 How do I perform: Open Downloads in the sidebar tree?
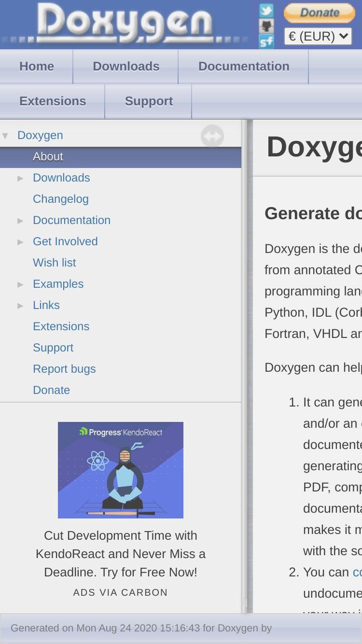[61, 178]
